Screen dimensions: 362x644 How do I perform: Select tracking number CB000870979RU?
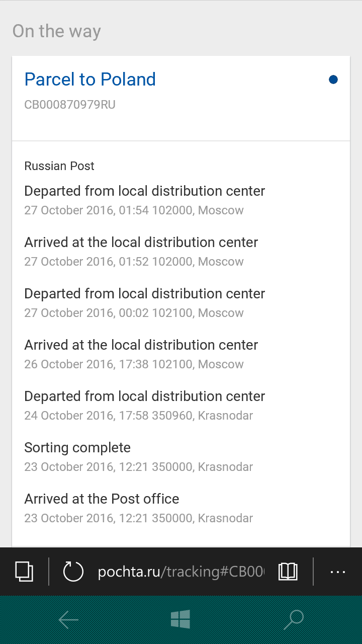click(70, 105)
